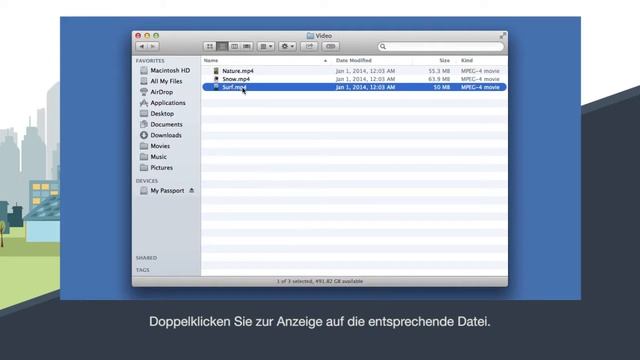Click the Applications icon
Image resolution: width=640 pixels, height=360 pixels.
[144, 103]
